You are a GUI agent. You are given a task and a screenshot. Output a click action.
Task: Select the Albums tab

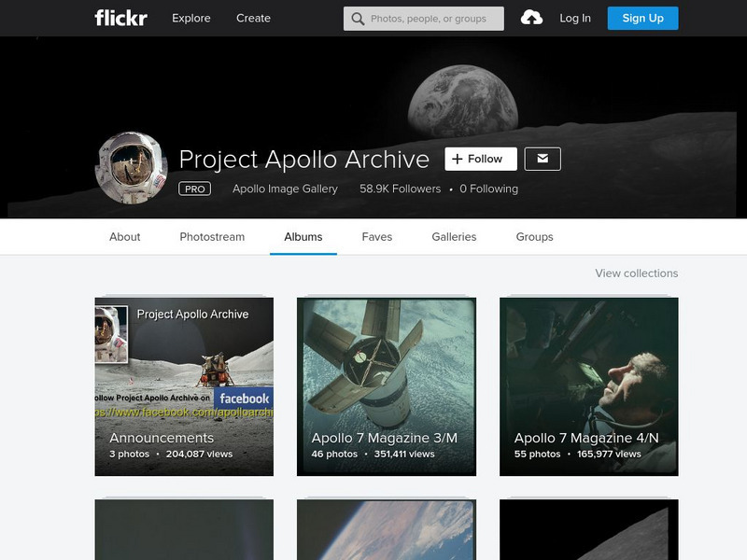pyautogui.click(x=303, y=237)
